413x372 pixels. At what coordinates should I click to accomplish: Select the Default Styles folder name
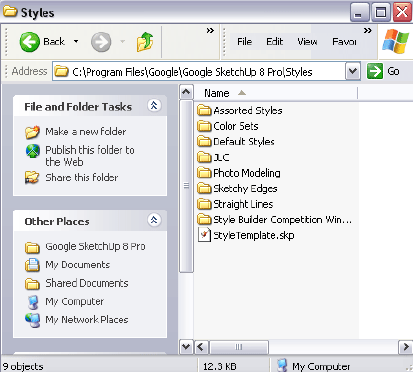pos(244,142)
